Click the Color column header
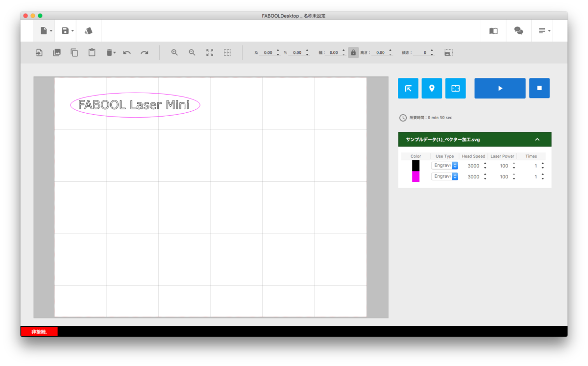This screenshot has height=366, width=588. pos(416,156)
